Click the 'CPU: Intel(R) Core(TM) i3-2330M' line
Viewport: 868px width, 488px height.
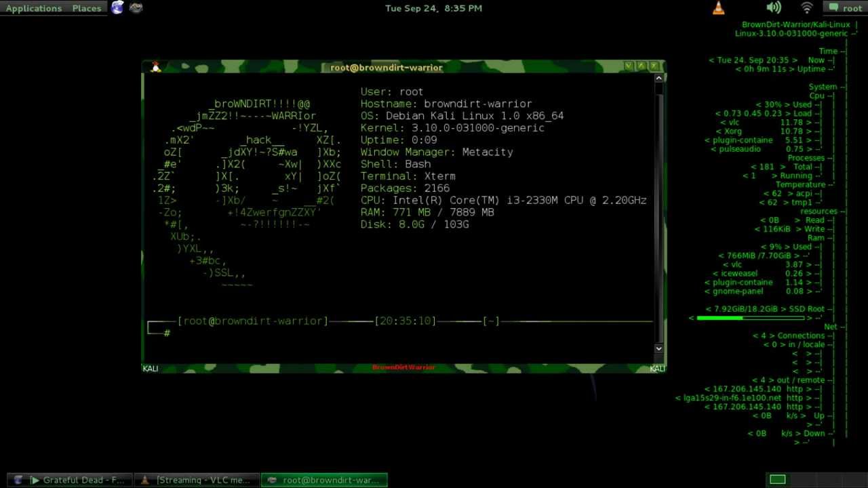tap(503, 201)
